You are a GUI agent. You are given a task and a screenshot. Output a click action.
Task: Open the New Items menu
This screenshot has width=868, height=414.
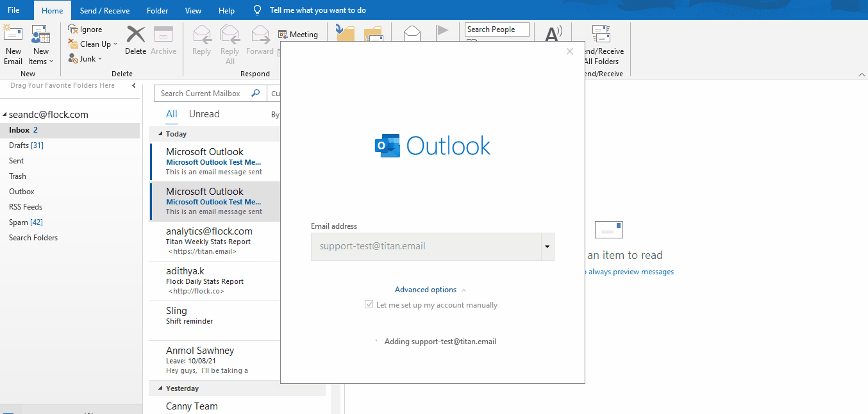pyautogui.click(x=41, y=46)
